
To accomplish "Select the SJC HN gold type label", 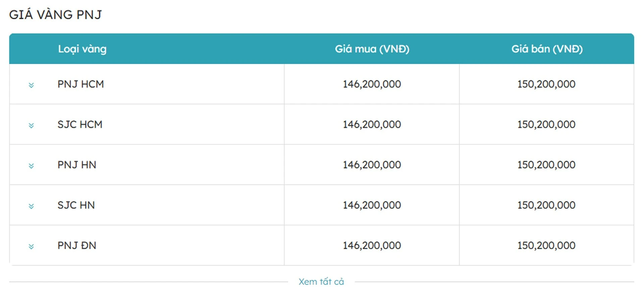I will (76, 205).
